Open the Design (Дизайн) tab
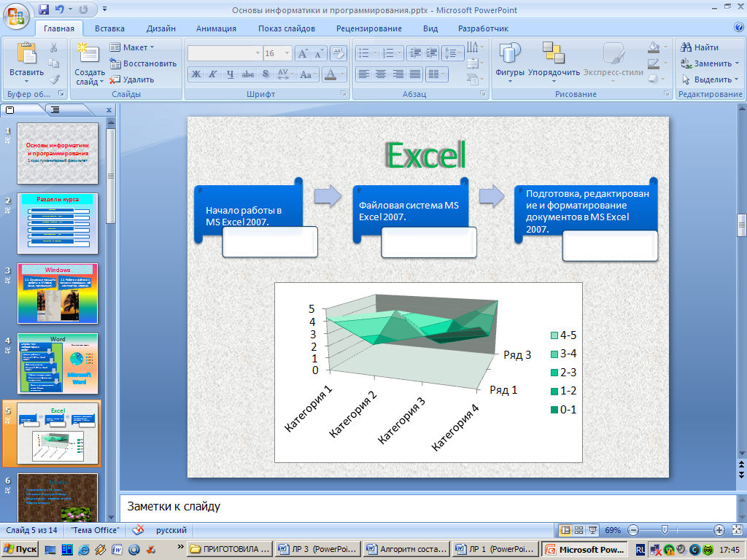The width and height of the screenshot is (747, 560). click(x=161, y=28)
